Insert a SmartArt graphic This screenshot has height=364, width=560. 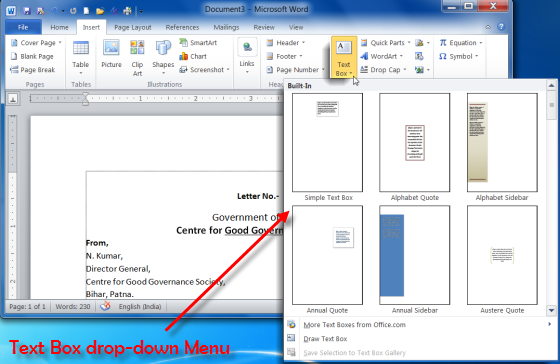coord(198,43)
